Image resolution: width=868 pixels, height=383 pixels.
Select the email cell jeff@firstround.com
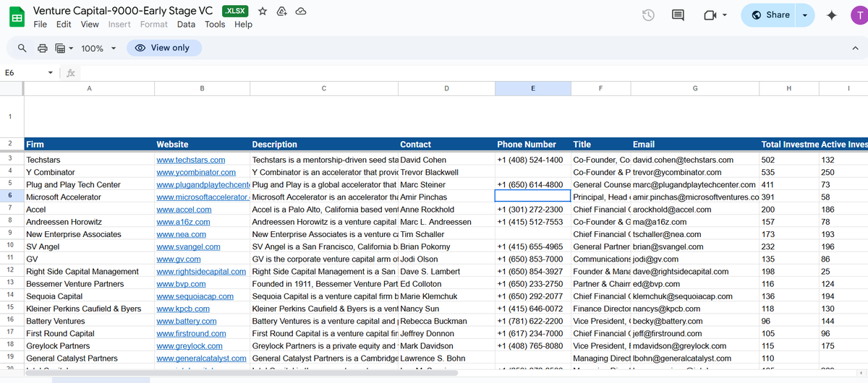(695, 333)
